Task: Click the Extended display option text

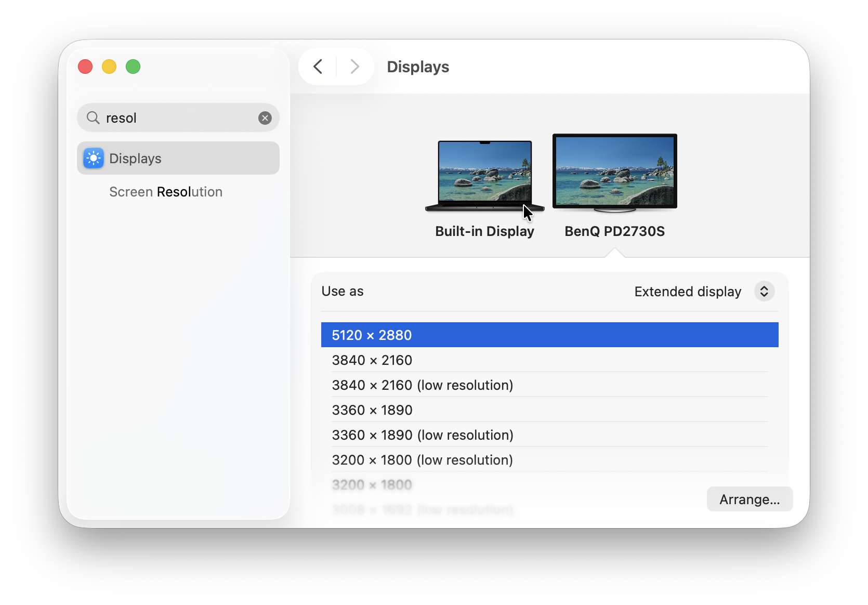Action: point(687,292)
